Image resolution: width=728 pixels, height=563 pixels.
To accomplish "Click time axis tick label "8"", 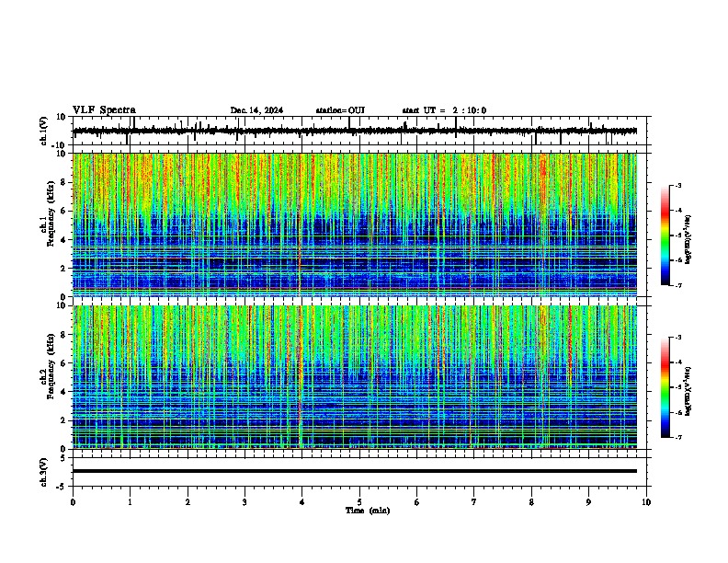I will pyautogui.click(x=531, y=501).
